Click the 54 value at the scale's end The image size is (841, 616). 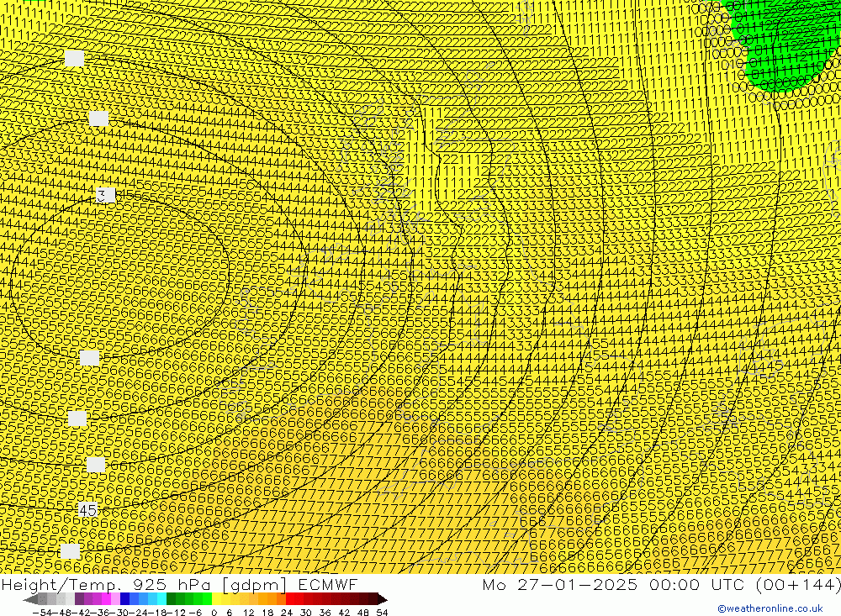382,612
